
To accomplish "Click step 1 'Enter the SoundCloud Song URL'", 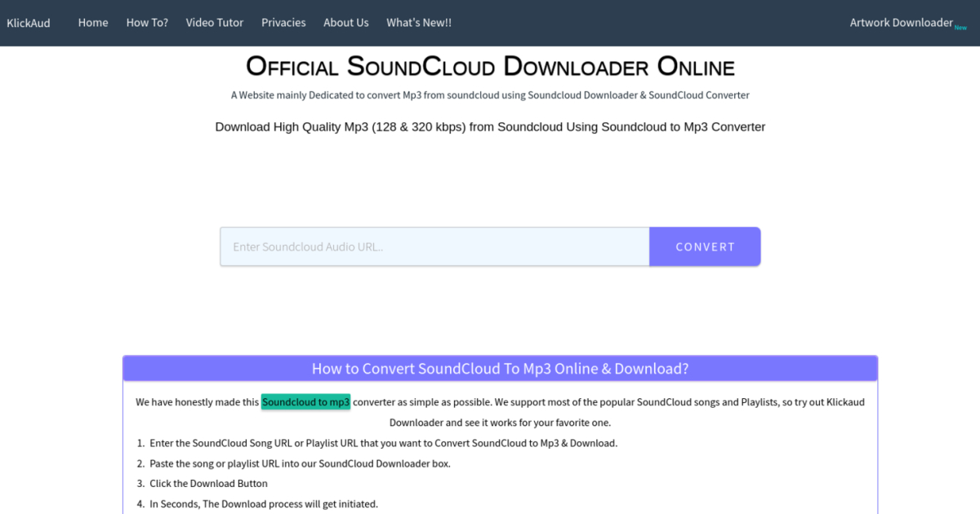I will click(384, 444).
